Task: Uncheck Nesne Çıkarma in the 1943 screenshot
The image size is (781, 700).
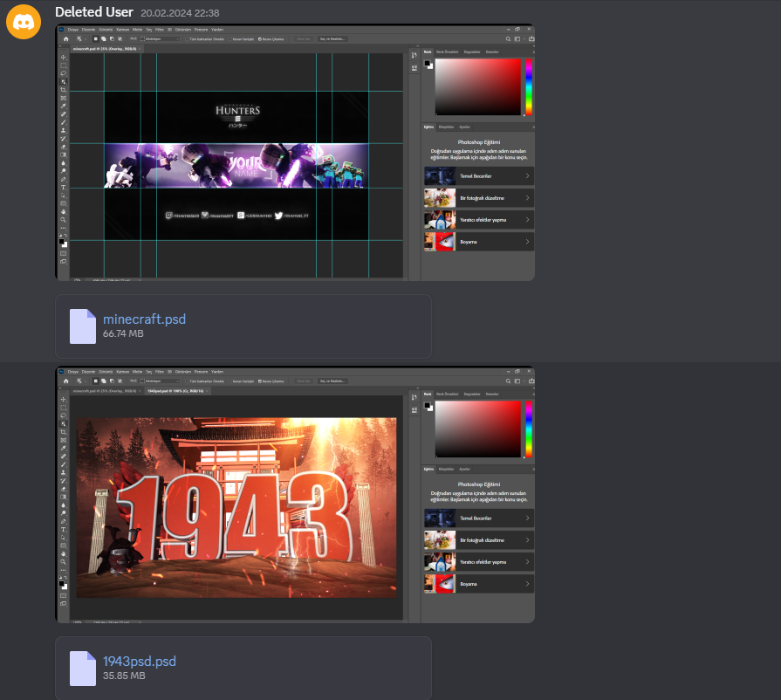Action: [260, 381]
